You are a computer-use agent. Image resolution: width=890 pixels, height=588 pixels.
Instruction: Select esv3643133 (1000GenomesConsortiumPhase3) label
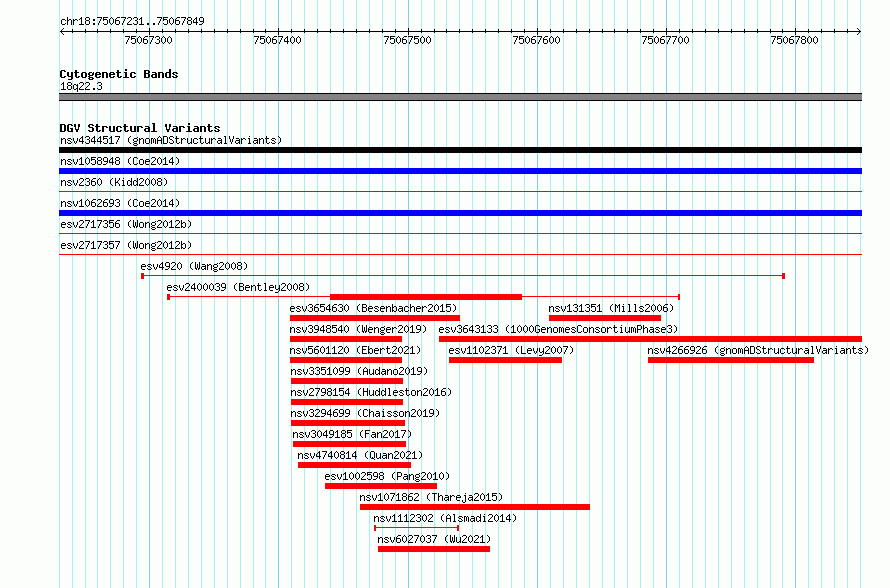559,329
